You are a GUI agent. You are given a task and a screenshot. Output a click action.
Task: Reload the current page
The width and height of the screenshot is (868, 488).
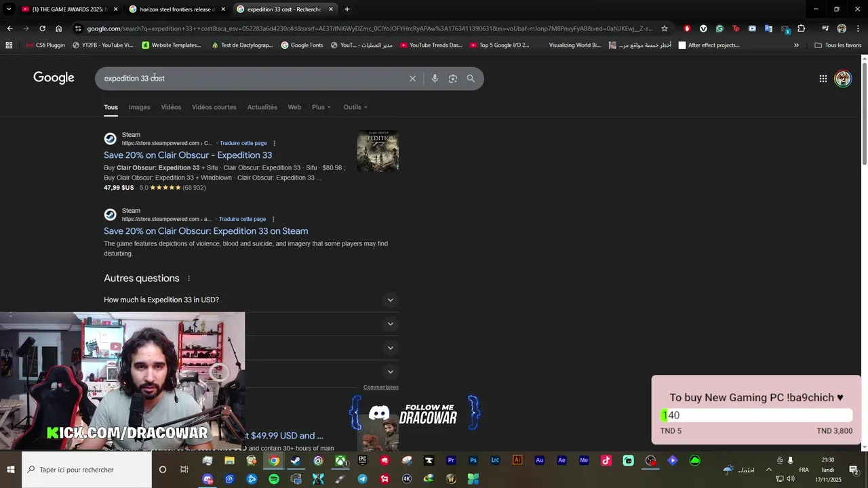click(x=42, y=28)
